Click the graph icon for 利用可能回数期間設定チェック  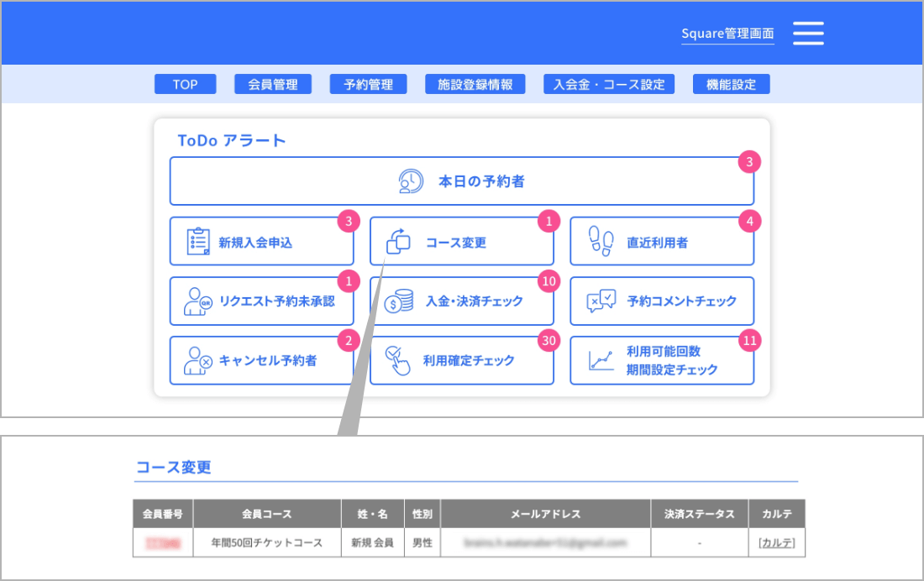click(601, 361)
